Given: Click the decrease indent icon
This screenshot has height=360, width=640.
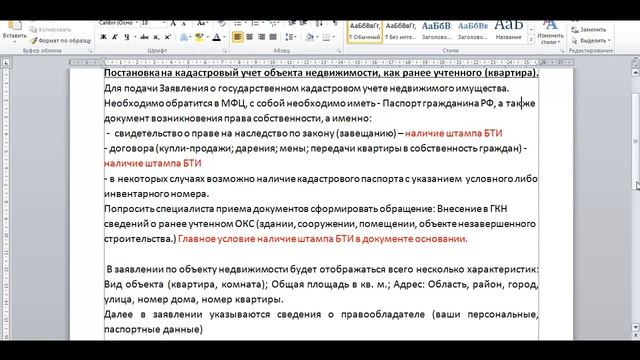Looking at the screenshot, I should (292, 23).
